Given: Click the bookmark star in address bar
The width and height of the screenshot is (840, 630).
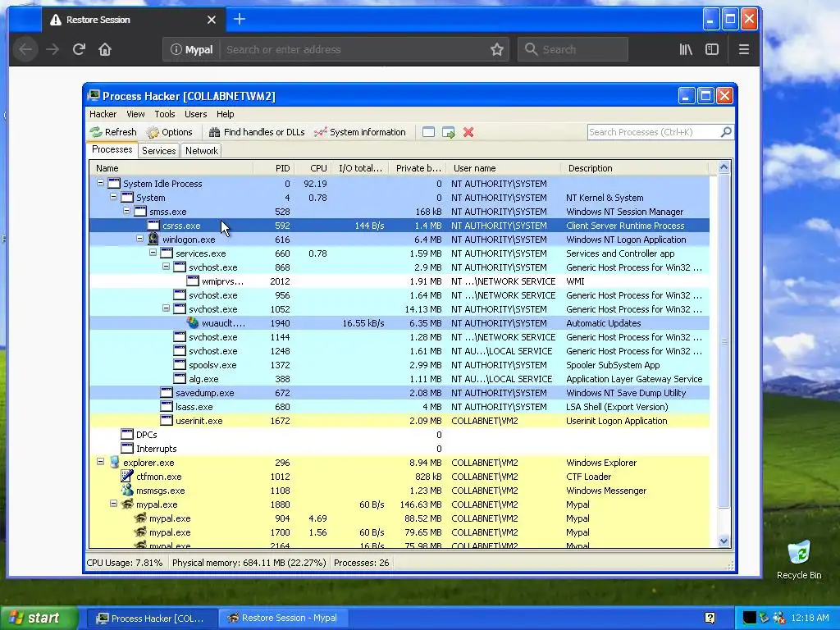Looking at the screenshot, I should [x=496, y=49].
